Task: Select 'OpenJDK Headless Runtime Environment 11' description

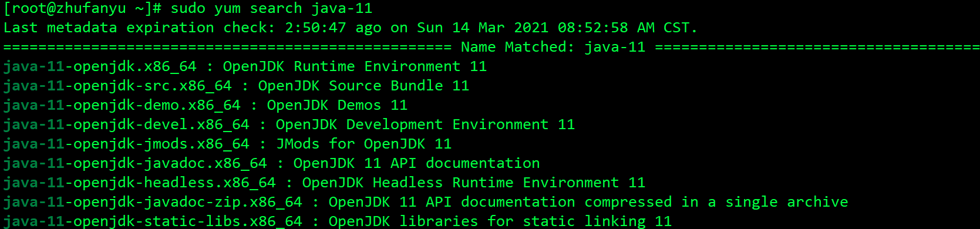Action: point(474,183)
